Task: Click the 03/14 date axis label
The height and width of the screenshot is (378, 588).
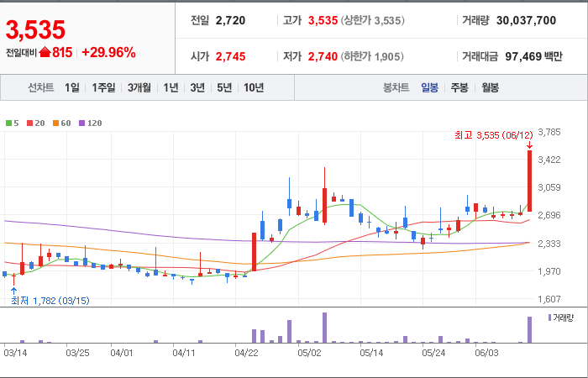Action: pos(15,354)
